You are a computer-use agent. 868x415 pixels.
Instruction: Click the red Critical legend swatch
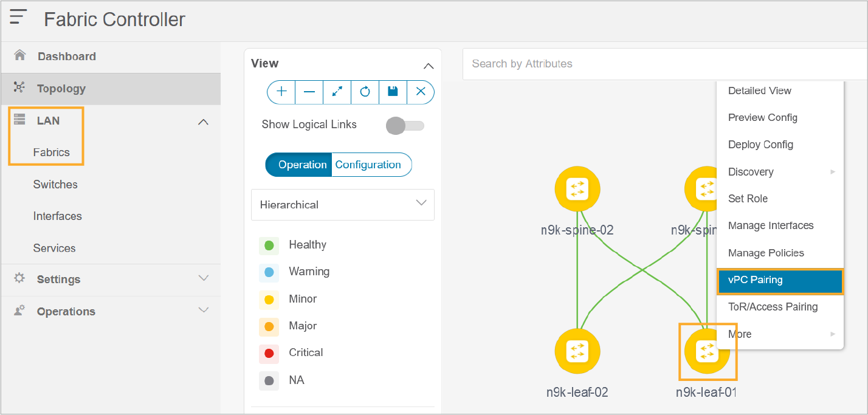tap(269, 353)
